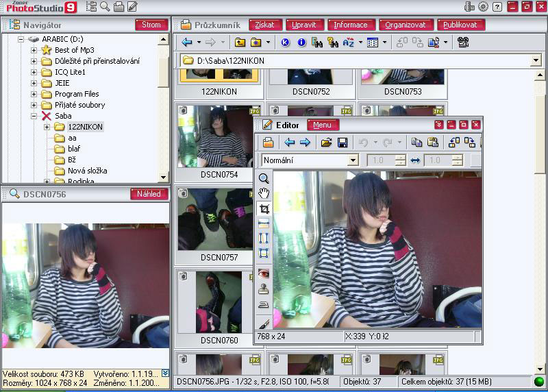Image resolution: width=548 pixels, height=392 pixels.
Task: Open the sort options dropdown arrow
Action: click(360, 42)
